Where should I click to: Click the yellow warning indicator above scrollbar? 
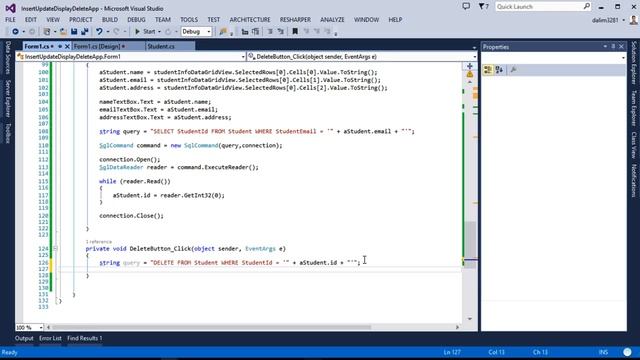(469, 74)
